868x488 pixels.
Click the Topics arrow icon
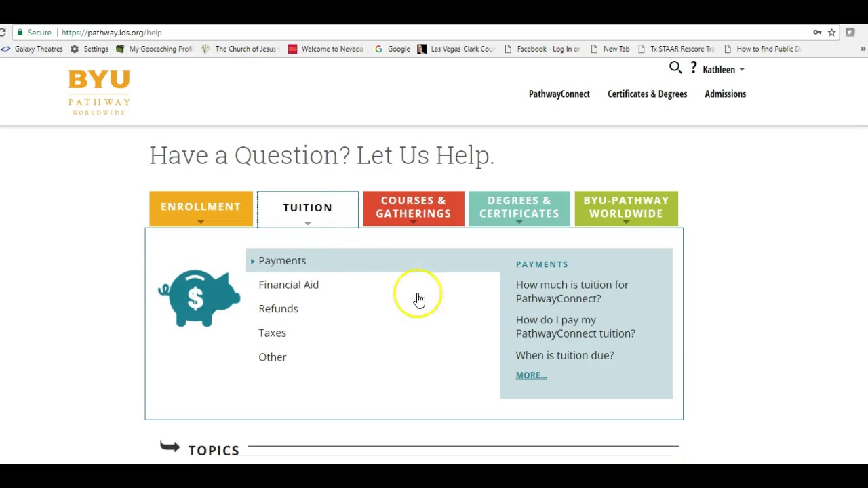coord(170,446)
